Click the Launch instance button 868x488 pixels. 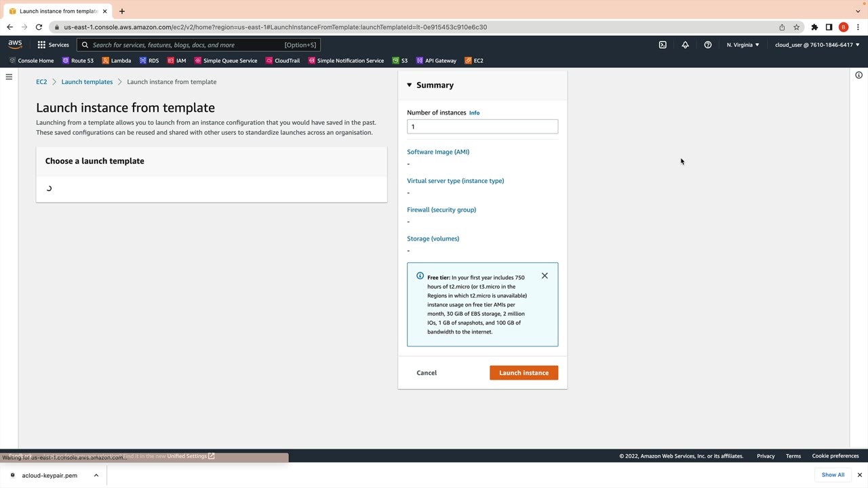click(524, 373)
